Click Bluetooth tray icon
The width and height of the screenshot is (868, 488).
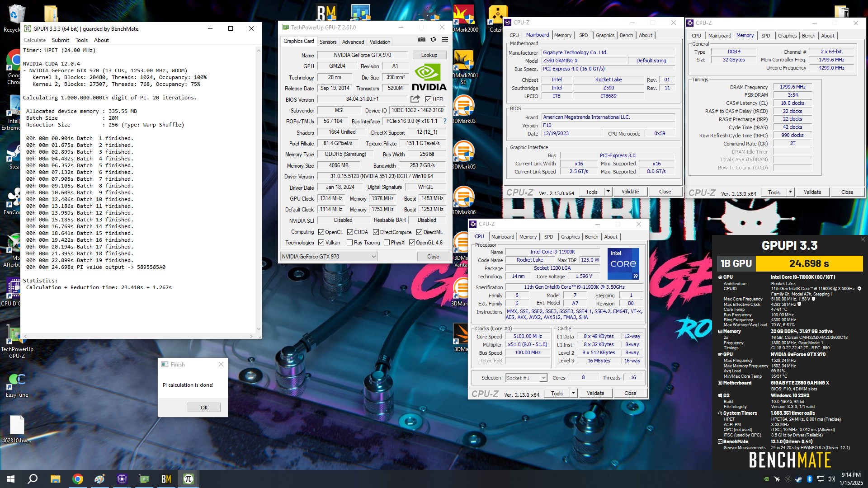coord(809,479)
